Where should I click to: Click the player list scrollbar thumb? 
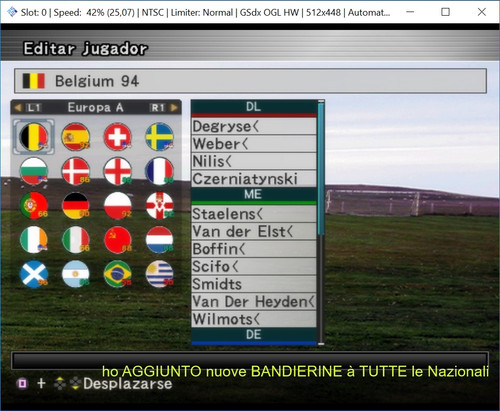coord(321,168)
